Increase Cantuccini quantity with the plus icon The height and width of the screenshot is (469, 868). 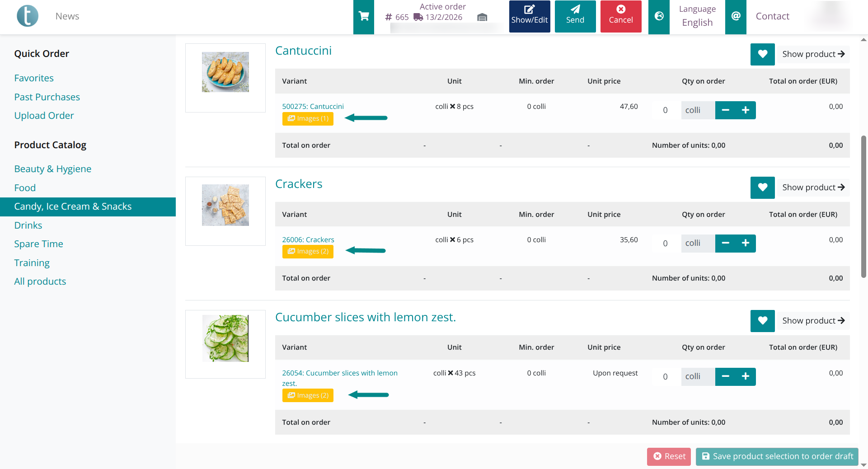pos(746,110)
